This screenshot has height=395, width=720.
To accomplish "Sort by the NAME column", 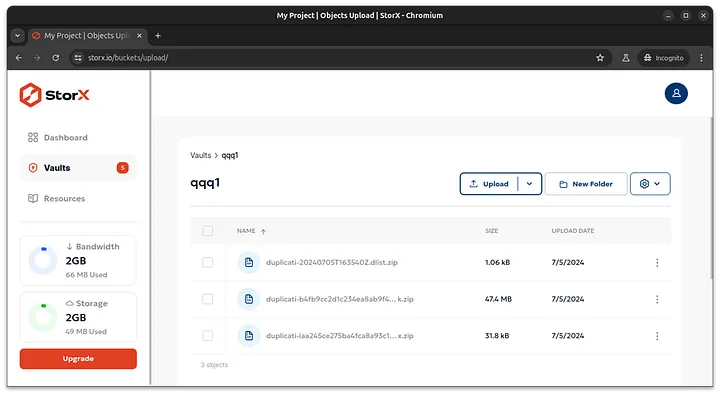I will click(x=246, y=231).
